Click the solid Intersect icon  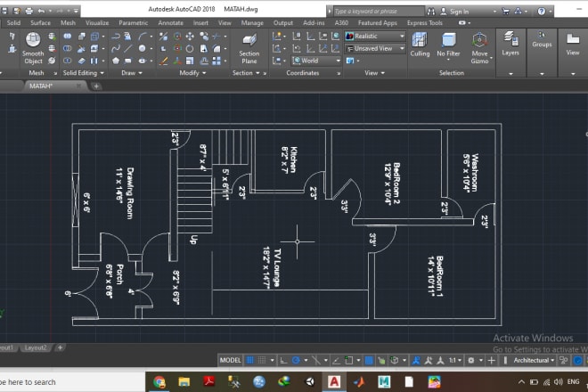[x=68, y=61]
